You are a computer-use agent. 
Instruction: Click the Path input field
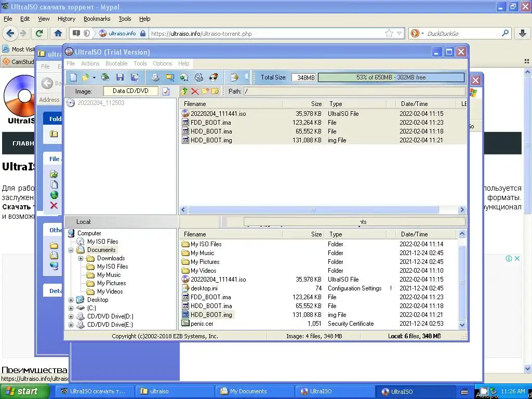tap(354, 91)
